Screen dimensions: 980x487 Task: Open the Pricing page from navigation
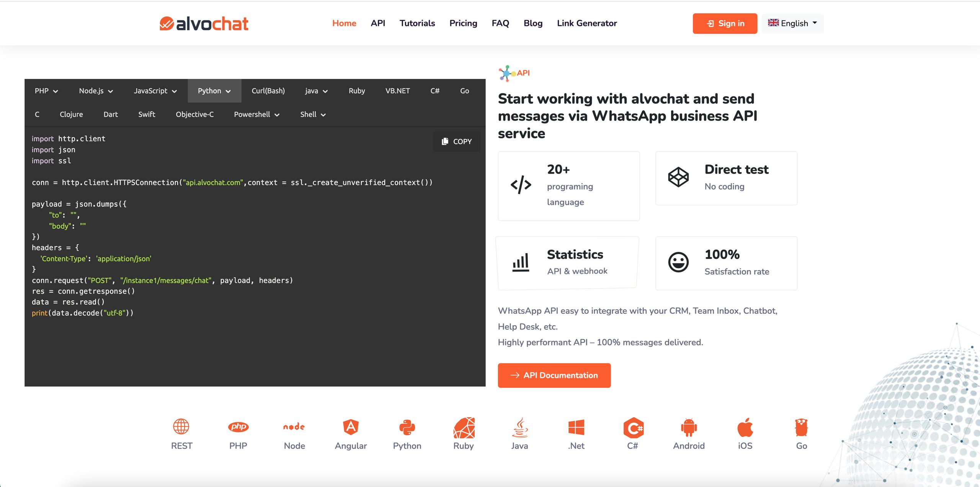(x=463, y=23)
